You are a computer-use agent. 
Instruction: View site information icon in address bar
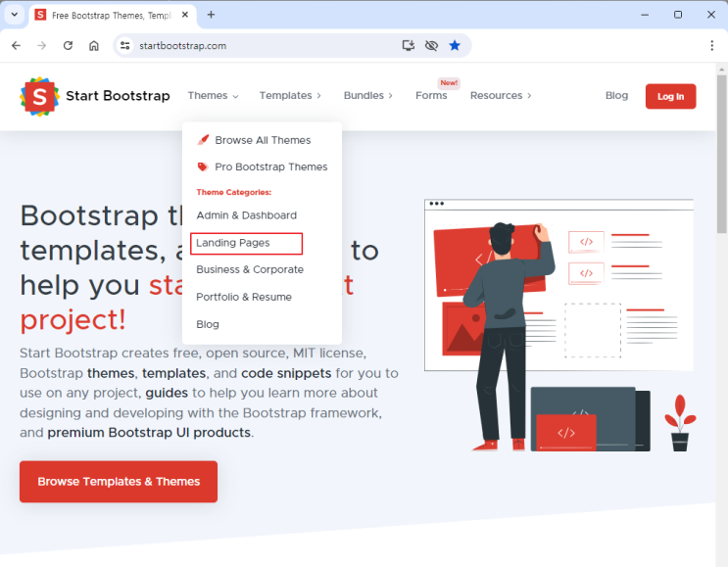[x=124, y=45]
